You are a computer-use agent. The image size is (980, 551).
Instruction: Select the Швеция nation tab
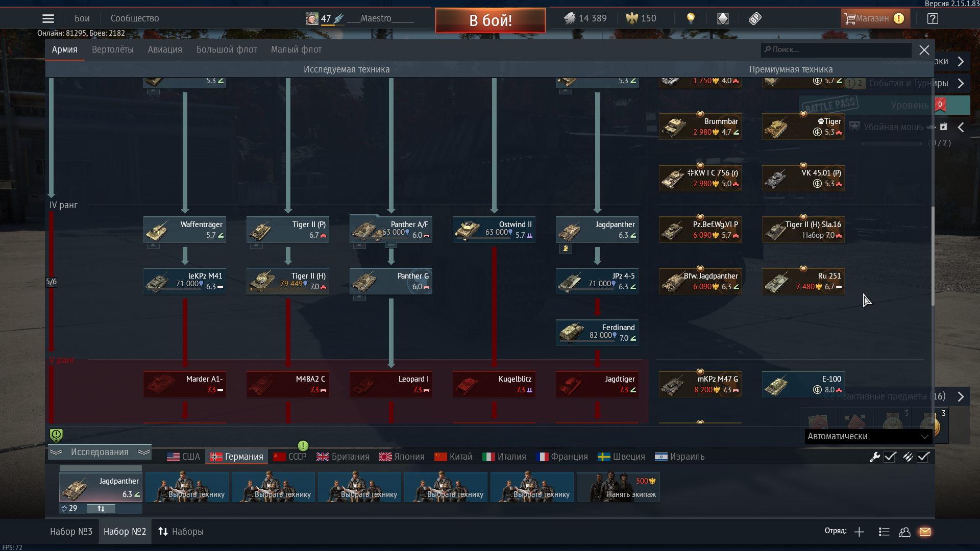[x=621, y=457]
